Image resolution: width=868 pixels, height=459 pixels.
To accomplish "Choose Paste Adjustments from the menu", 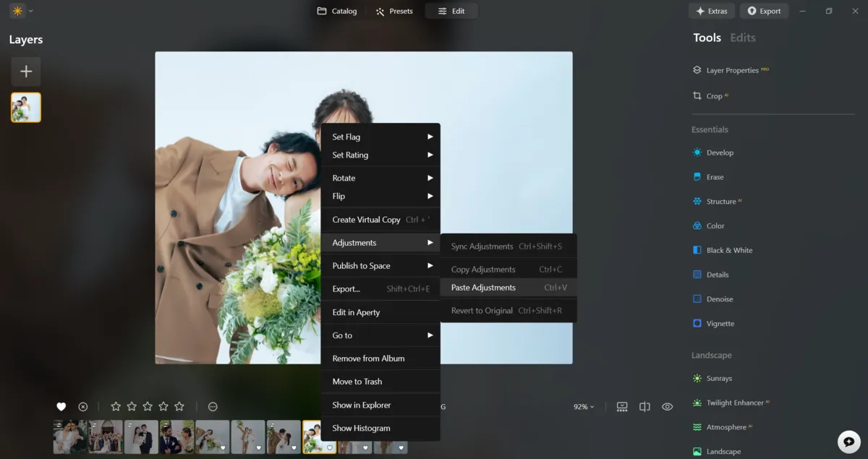I will click(x=482, y=287).
